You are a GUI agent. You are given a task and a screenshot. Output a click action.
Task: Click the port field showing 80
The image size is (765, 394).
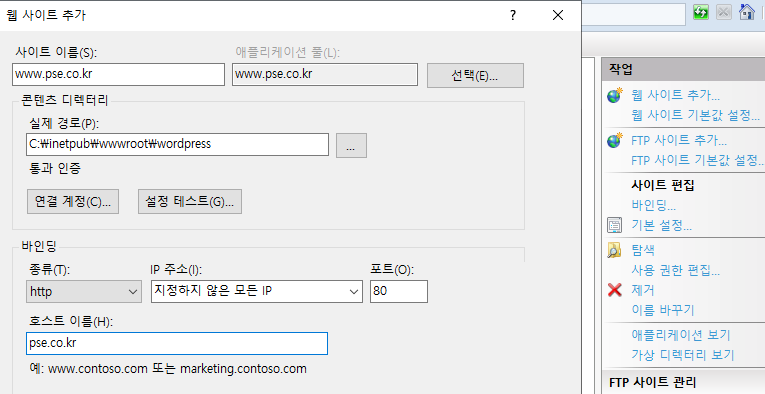tap(399, 292)
